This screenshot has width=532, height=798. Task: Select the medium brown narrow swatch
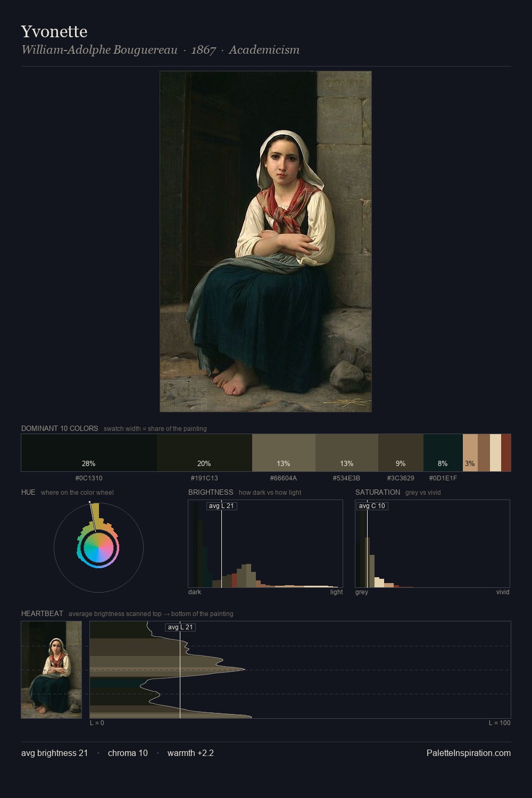tap(484, 453)
